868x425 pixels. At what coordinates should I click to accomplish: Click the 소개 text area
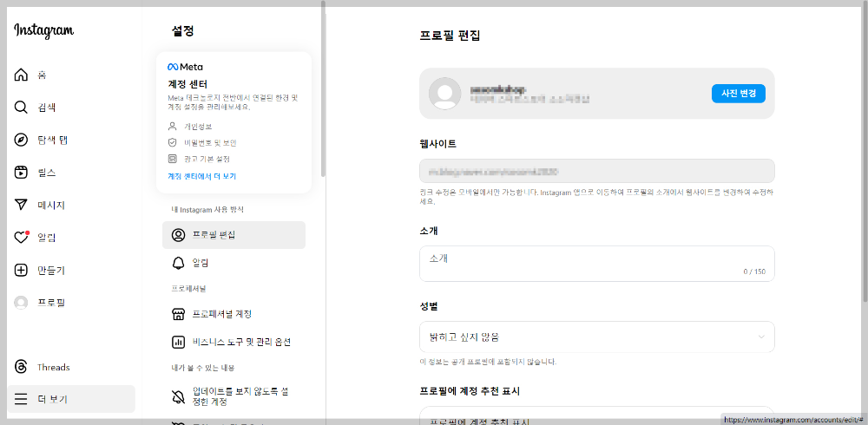click(597, 264)
